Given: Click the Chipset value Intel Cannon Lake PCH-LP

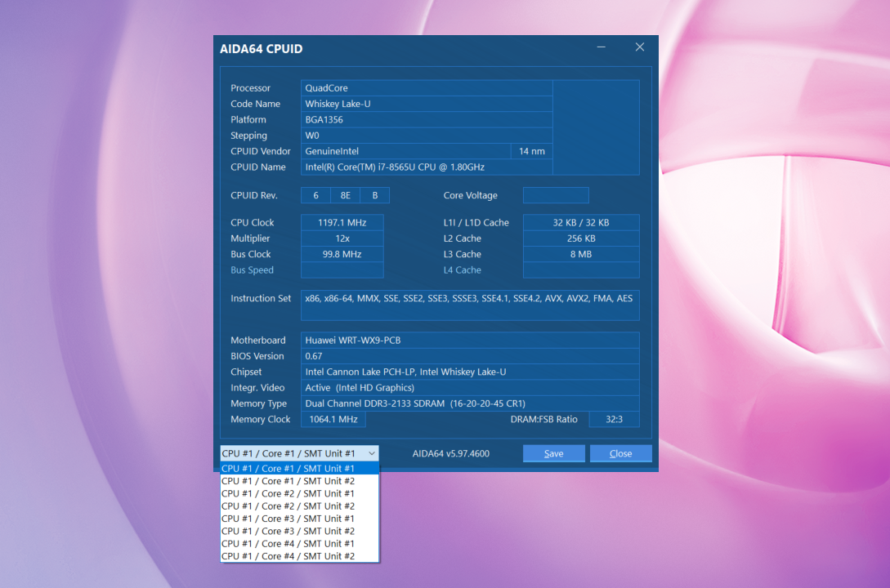Looking at the screenshot, I should 470,372.
